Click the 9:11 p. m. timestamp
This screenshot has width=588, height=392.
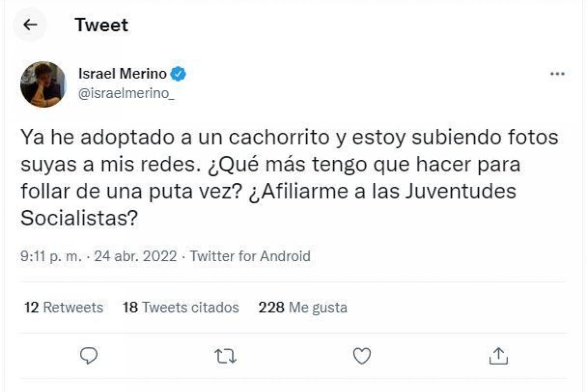click(x=51, y=256)
